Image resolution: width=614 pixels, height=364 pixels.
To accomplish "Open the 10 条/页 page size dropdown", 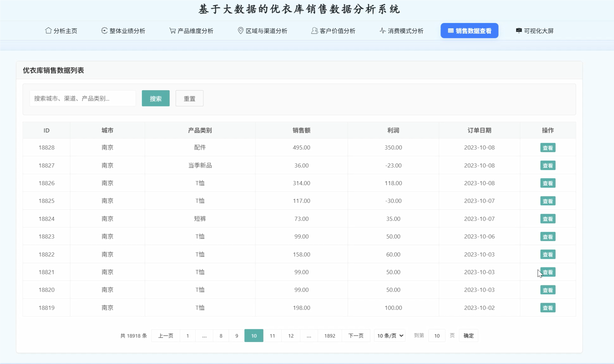I will (x=390, y=336).
